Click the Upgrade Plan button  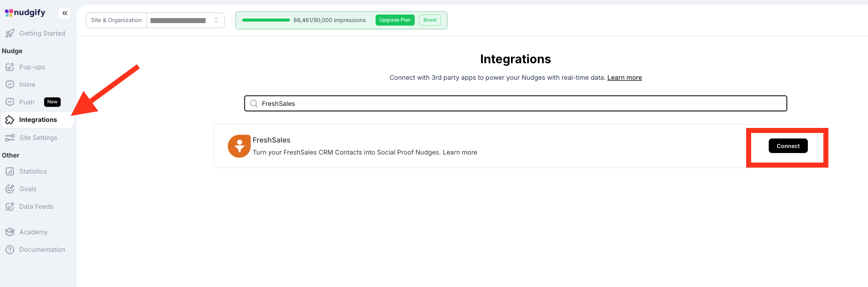point(395,20)
